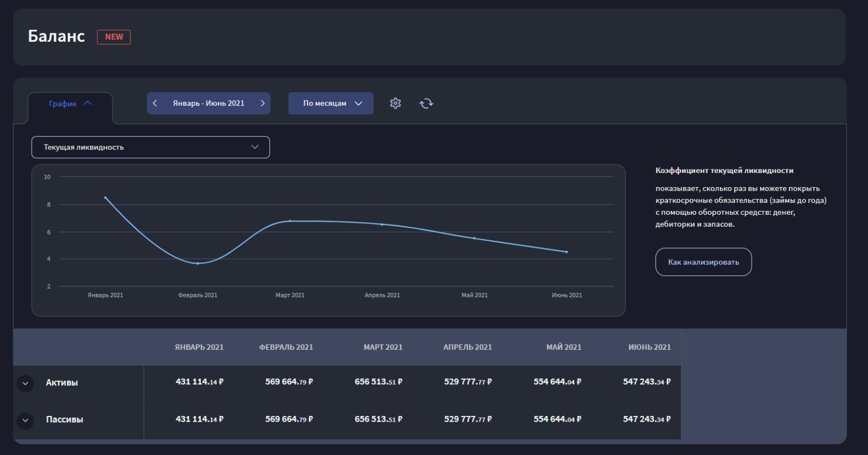The image size is (868, 455).
Task: Click the ИЮНЬ 2021 column header
Action: point(650,347)
